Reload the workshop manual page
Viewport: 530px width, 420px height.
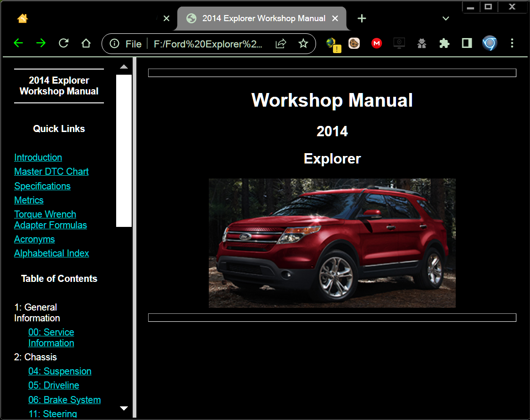coord(63,43)
